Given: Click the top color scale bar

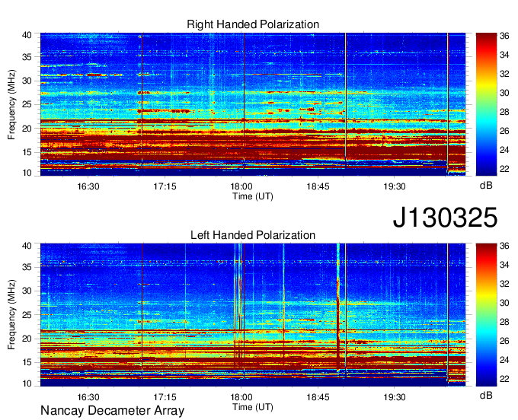Looking at the screenshot, I should click(x=486, y=104).
